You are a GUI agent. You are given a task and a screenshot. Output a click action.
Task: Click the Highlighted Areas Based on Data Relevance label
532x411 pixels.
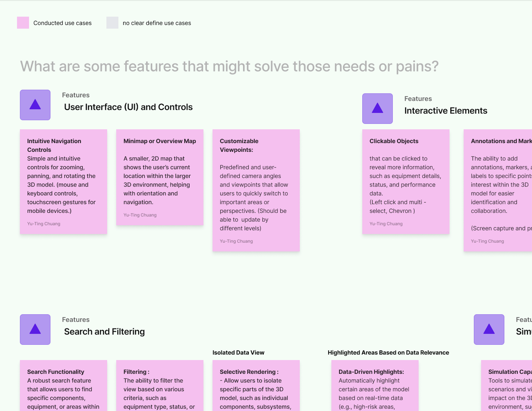[388, 353]
